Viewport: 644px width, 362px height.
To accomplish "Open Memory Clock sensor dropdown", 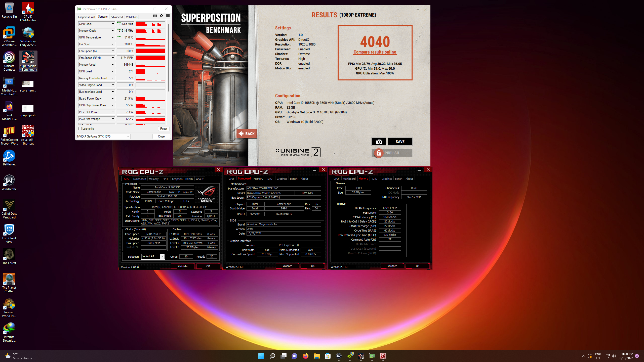I will [x=113, y=31].
